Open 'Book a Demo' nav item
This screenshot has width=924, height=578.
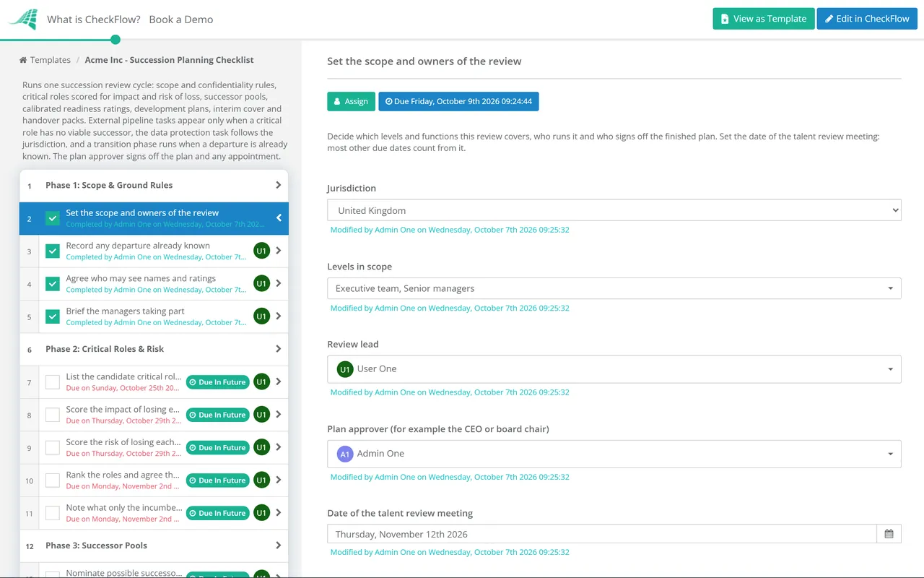(181, 20)
